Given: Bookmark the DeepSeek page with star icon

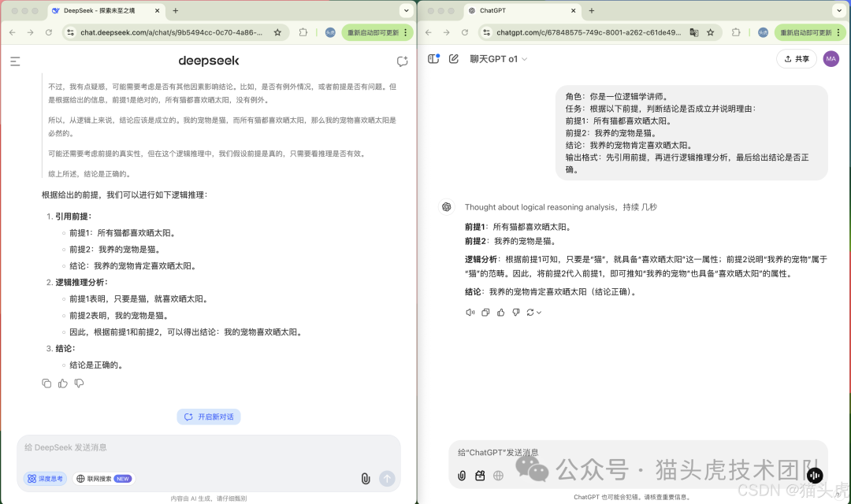Looking at the screenshot, I should 277,32.
